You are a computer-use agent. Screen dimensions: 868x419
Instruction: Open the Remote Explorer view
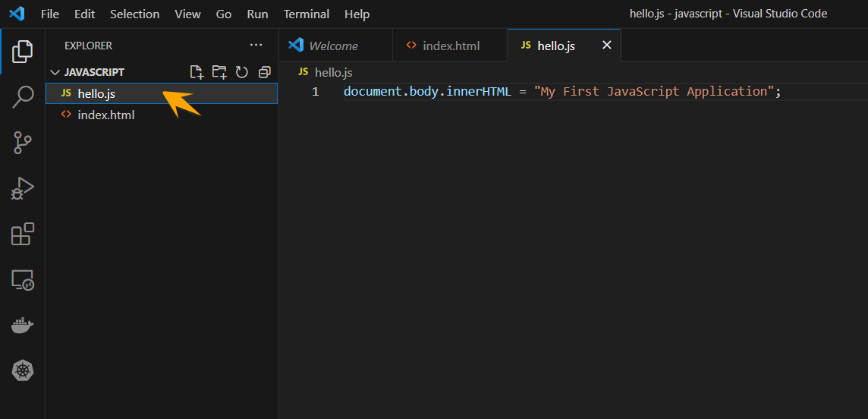[x=23, y=280]
